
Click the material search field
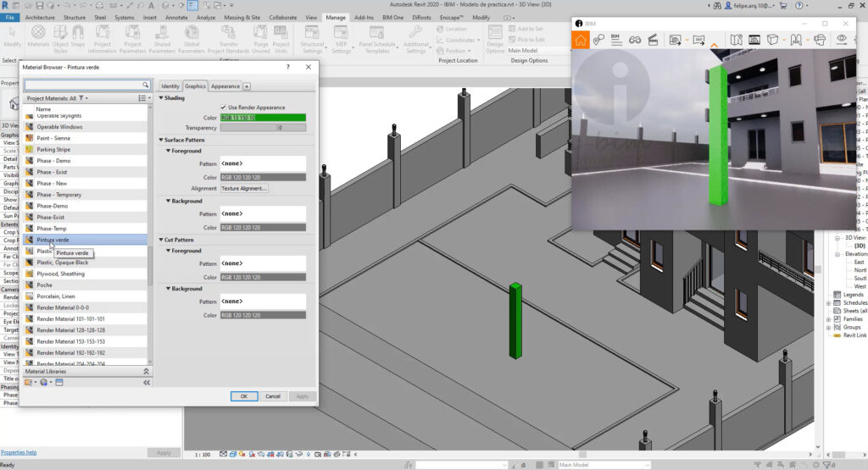(83, 86)
